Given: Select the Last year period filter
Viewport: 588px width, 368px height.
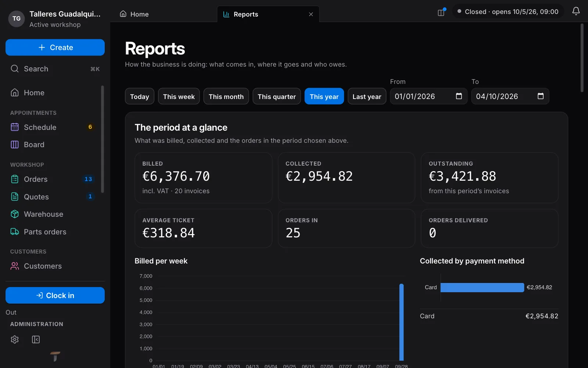Looking at the screenshot, I should (367, 96).
